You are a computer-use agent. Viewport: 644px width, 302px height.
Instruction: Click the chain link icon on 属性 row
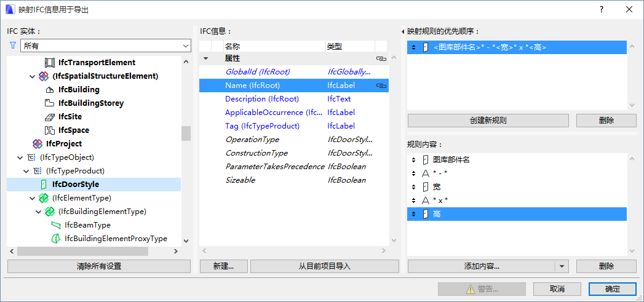381,59
